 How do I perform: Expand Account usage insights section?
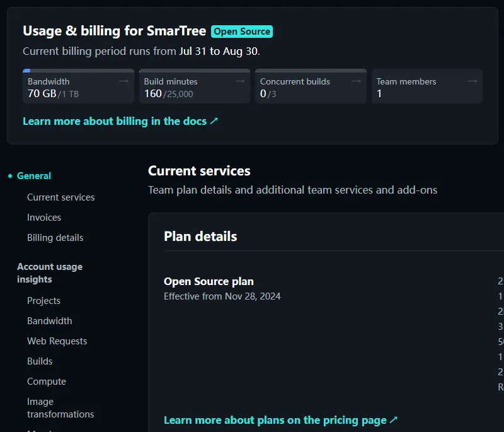click(50, 273)
